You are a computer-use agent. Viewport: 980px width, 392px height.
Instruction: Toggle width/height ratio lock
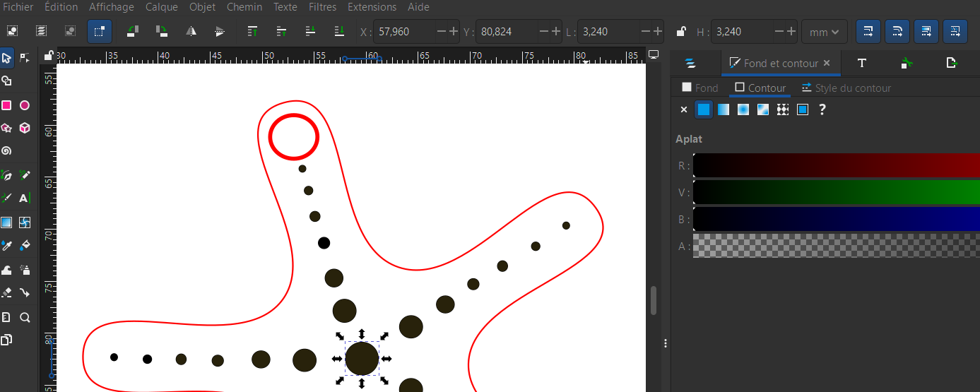coord(680,32)
